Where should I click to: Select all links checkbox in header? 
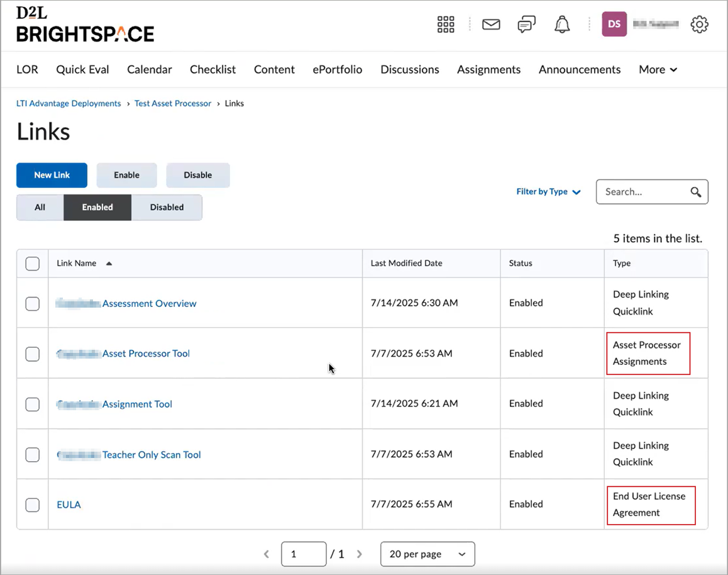point(33,264)
